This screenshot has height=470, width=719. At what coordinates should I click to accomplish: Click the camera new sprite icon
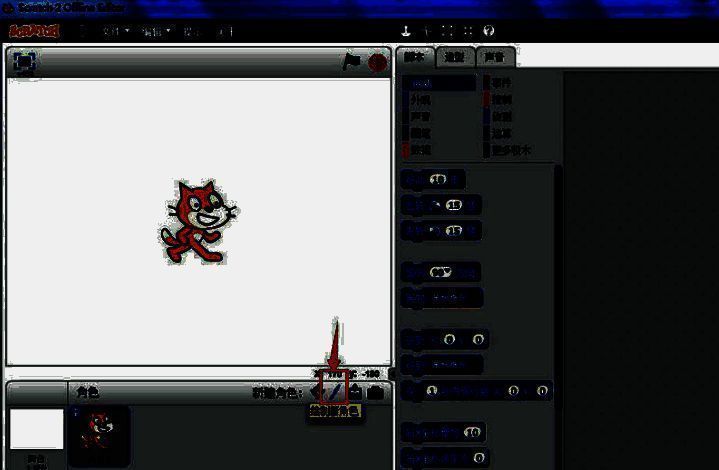(x=375, y=393)
